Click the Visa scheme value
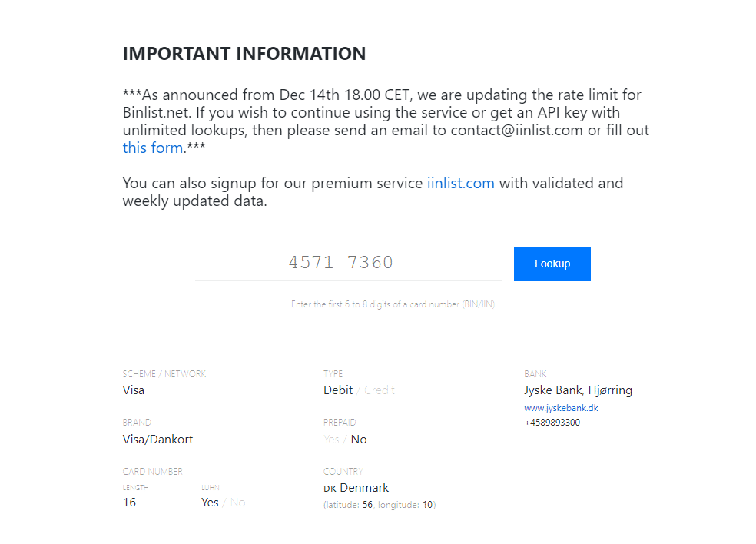The height and width of the screenshot is (544, 756). 134,390
